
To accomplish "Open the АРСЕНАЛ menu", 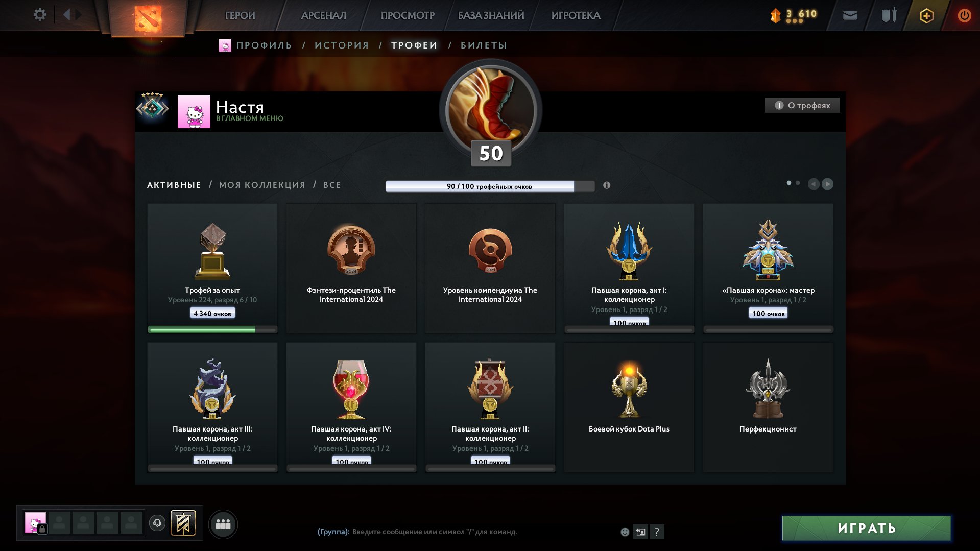I will click(324, 15).
